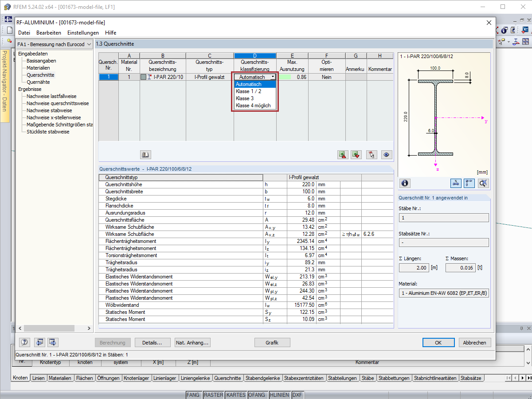Screen dimensions: 532x399
Task: Open Nachweise querschnittsweise results
Action: [58, 103]
